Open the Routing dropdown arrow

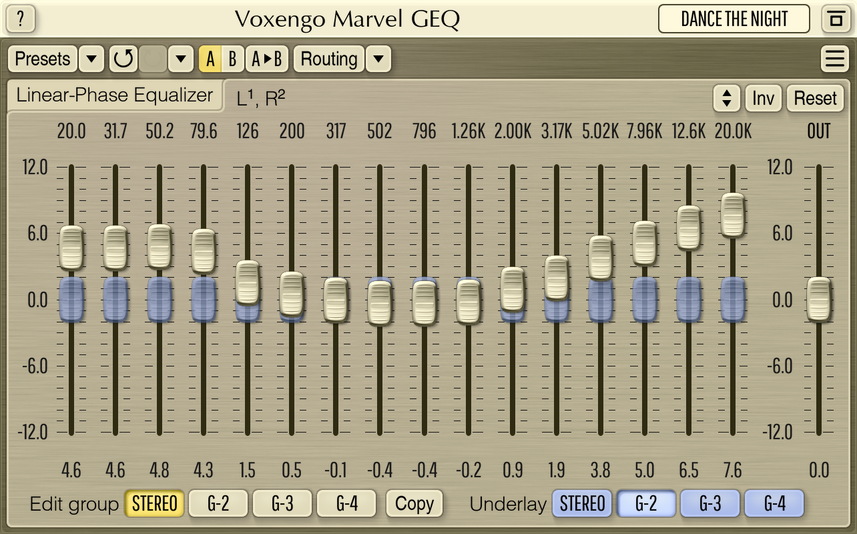pyautogui.click(x=377, y=59)
